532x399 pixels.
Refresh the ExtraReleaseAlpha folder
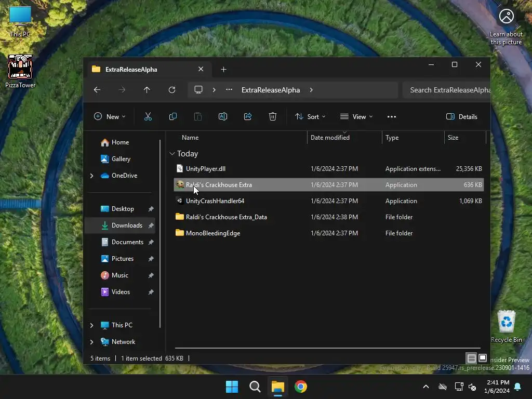[172, 90]
